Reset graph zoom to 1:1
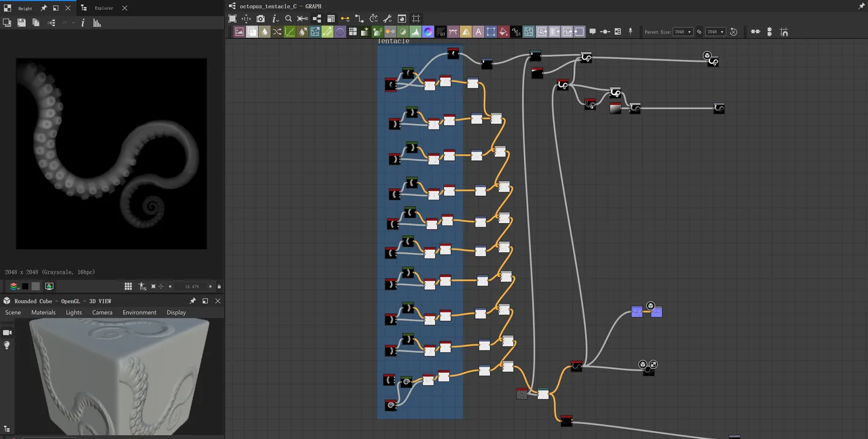The width and height of the screenshot is (868, 439). pos(246,19)
